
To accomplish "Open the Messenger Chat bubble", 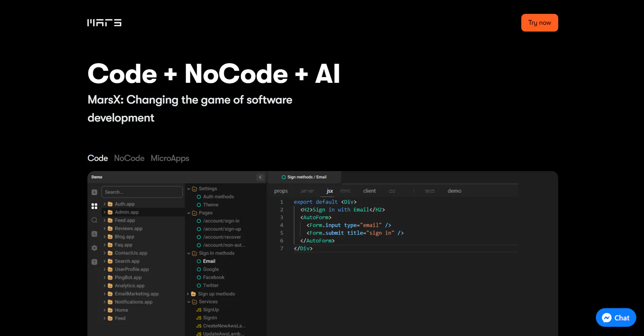I will 616,318.
